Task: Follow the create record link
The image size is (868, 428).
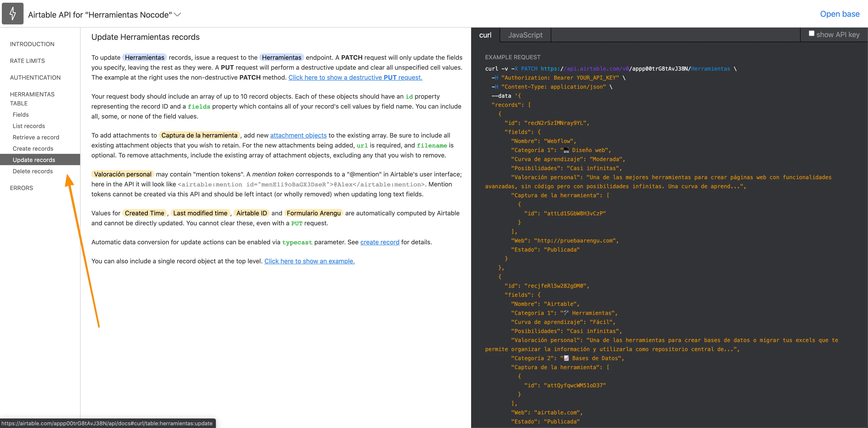Action: (379, 242)
